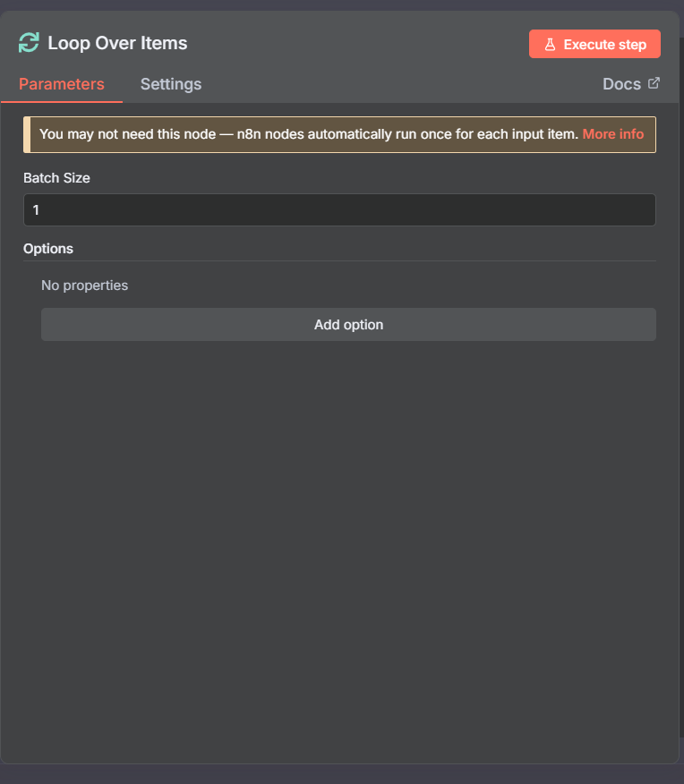Click the yellow notice about automatic item looping
The height and width of the screenshot is (784, 684).
[x=304, y=134]
